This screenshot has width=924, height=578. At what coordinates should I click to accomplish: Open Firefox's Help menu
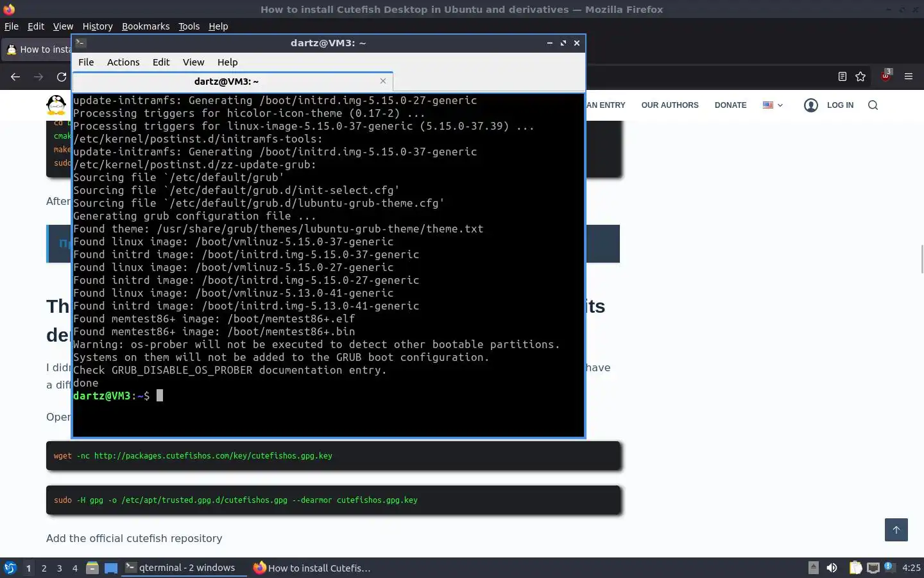[x=218, y=26]
